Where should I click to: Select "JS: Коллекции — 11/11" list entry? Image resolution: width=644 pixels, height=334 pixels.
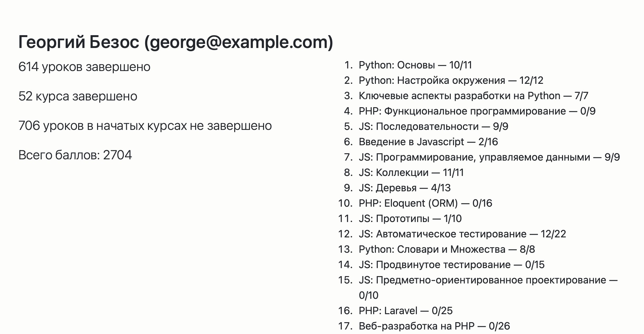411,172
